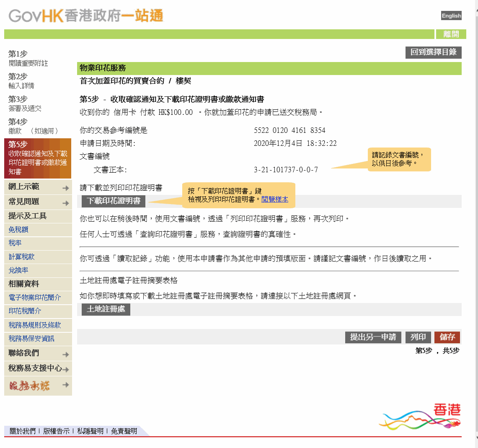Click document number 3-21-101737-0-0-7
478x448 pixels.
[x=286, y=170]
